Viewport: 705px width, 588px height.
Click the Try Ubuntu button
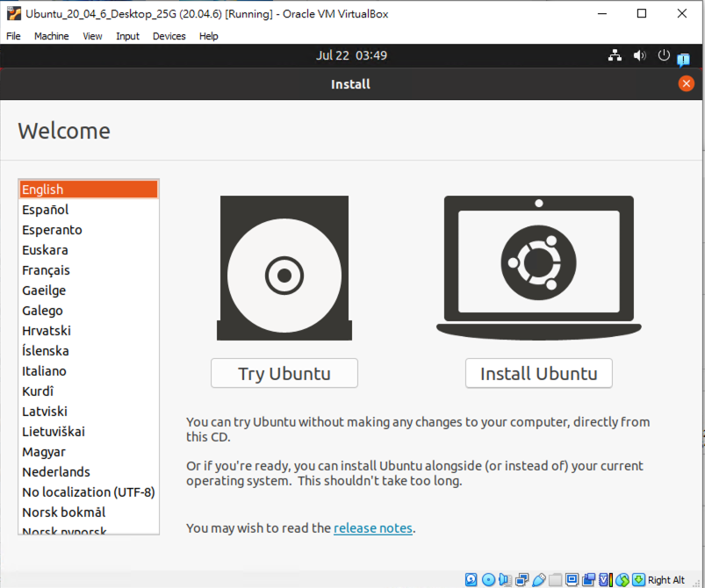pyautogui.click(x=284, y=373)
